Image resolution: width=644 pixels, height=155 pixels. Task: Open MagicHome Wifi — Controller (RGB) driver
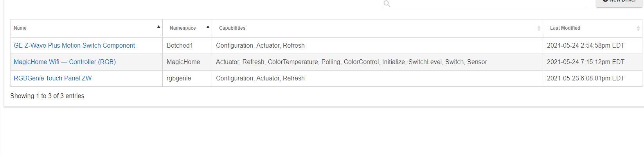click(65, 62)
